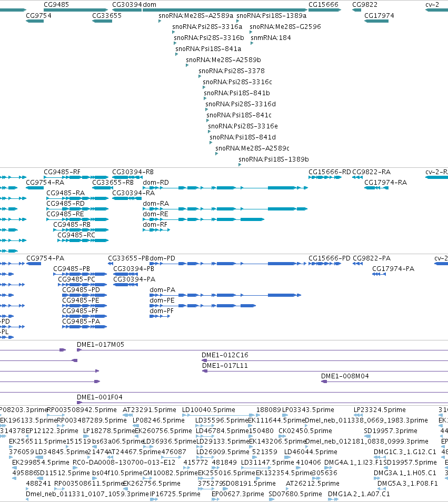448x502 pixels.
Task: Click the AT23291.5prime EST label
Action: pos(149,410)
